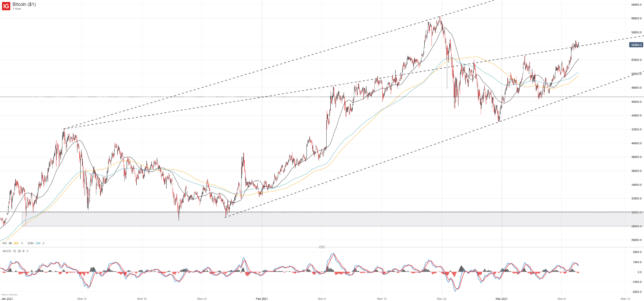The width and height of the screenshot is (644, 301).
Task: Grab the MACD pane divider handle
Action: [322, 247]
